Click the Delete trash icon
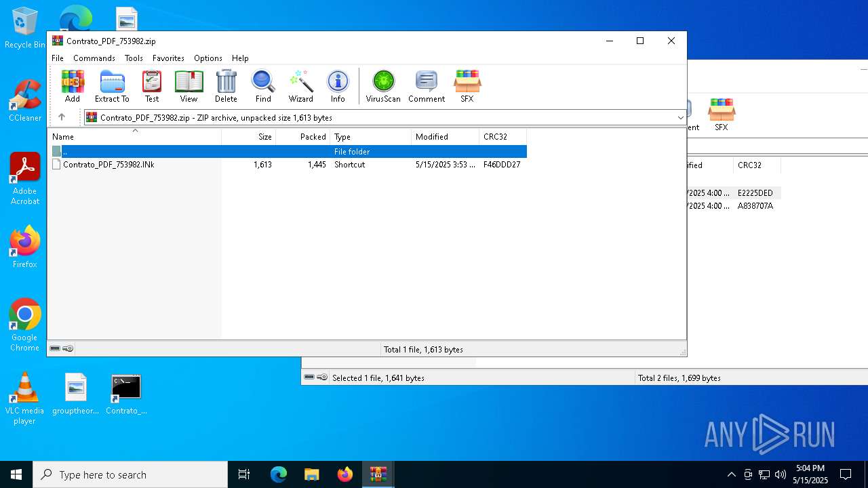 [226, 86]
